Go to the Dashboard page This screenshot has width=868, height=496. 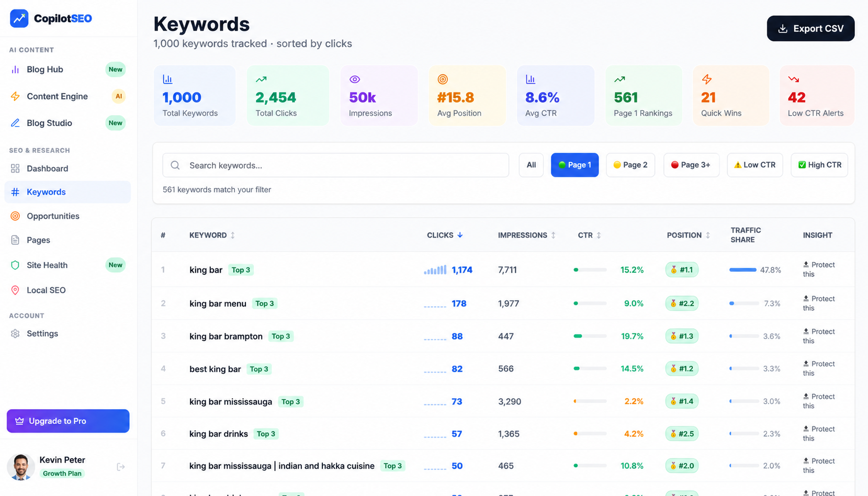tap(67, 168)
